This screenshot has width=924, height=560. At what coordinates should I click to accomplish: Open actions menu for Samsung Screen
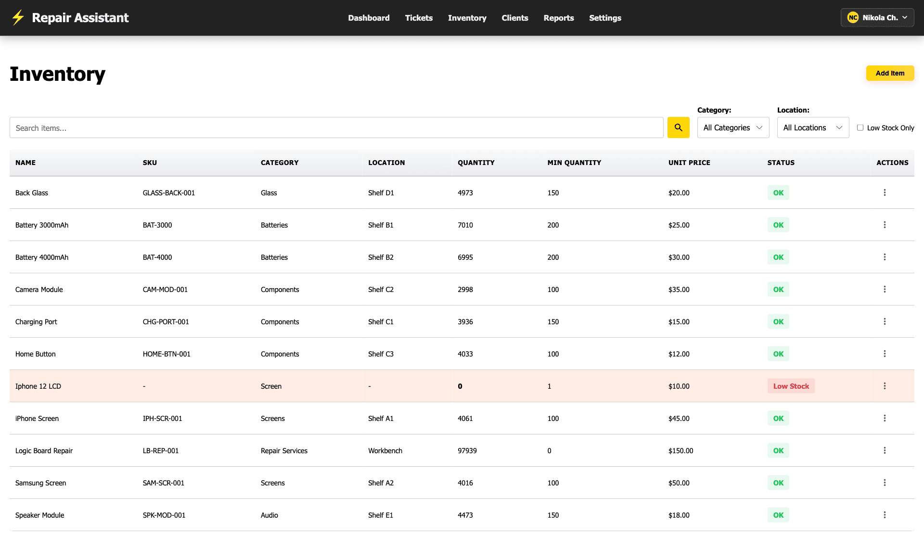tap(885, 483)
